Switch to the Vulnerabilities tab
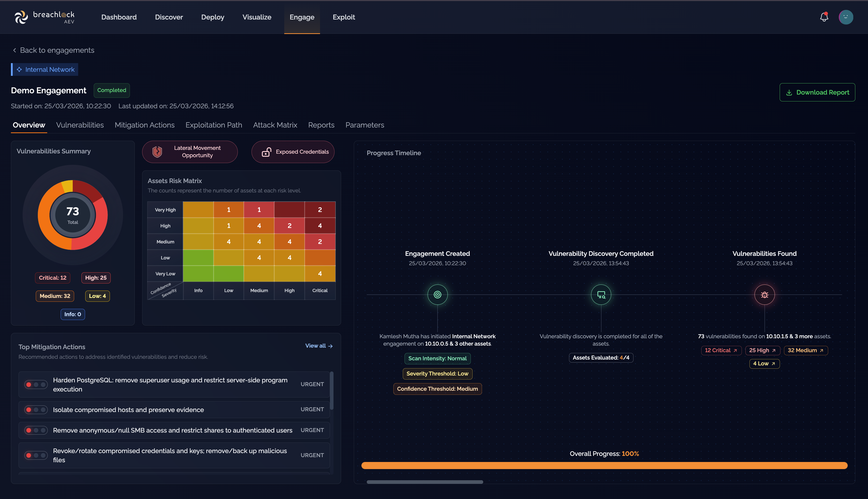 80,125
